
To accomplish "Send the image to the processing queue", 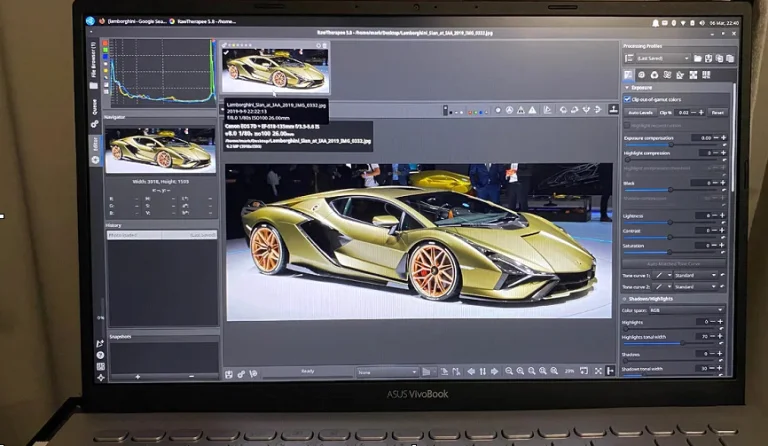I will [241, 374].
